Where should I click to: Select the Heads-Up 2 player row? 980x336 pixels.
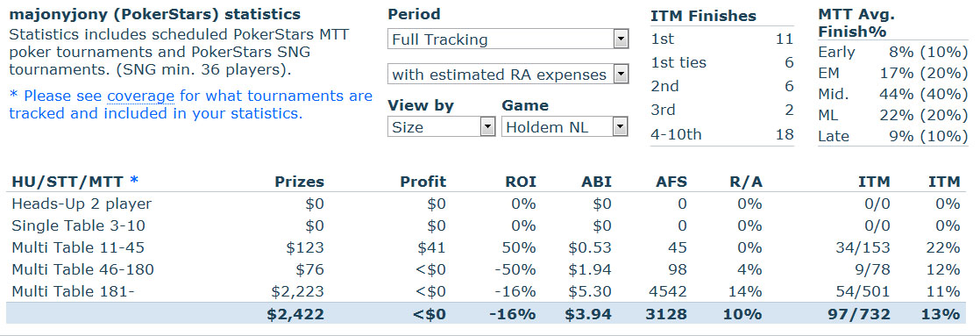pyautogui.click(x=486, y=204)
